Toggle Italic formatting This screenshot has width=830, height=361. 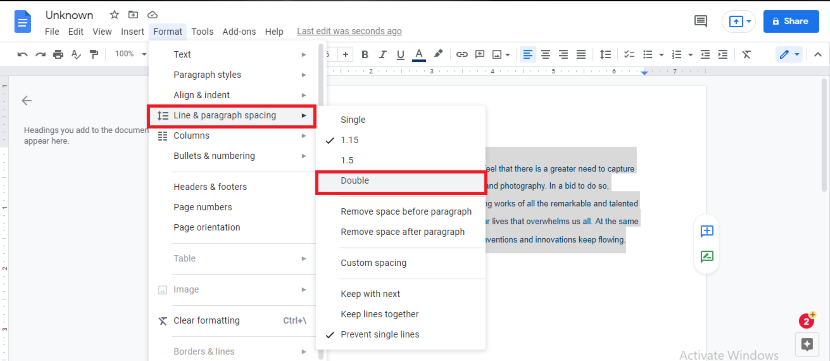[x=383, y=54]
